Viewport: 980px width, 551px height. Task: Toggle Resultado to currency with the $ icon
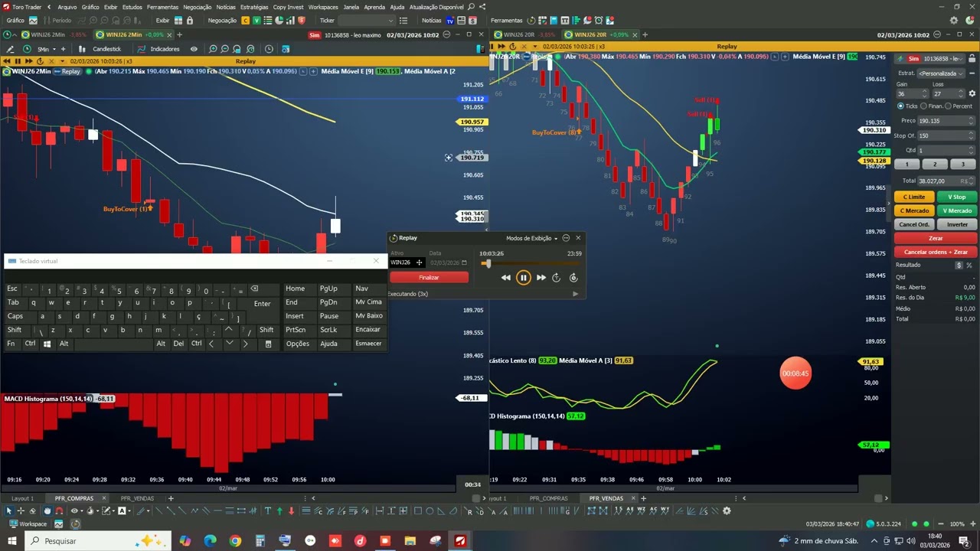click(959, 265)
